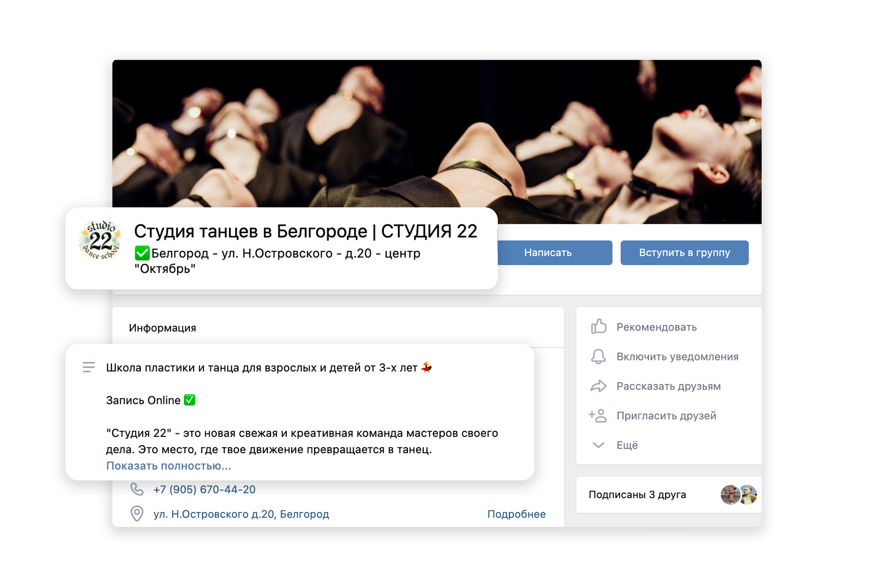The width and height of the screenshot is (869, 588).
Task: Click the add-person invite friends icon
Action: 598,415
